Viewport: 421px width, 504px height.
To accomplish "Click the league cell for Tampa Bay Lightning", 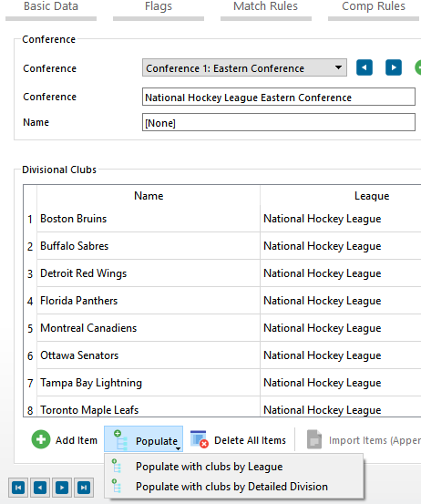I will tap(341, 383).
